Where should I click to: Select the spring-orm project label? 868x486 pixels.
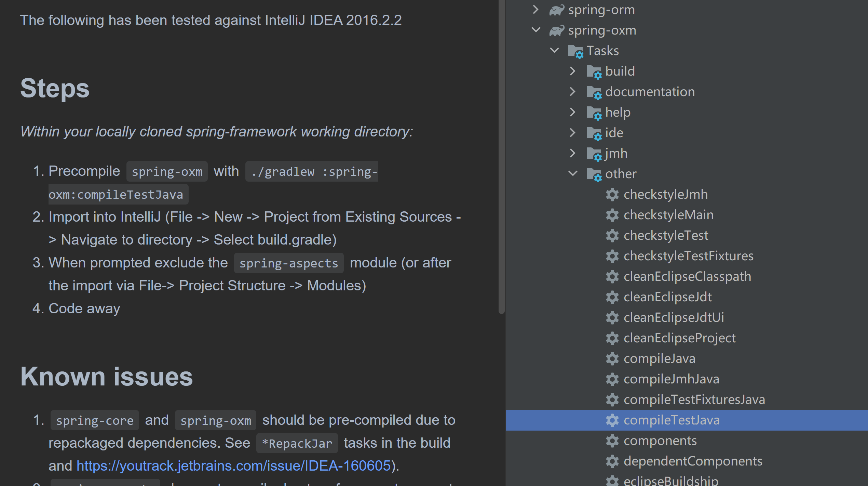point(601,10)
